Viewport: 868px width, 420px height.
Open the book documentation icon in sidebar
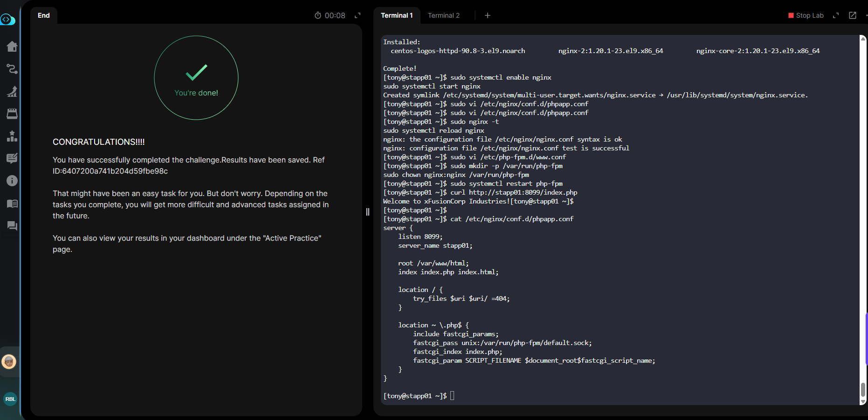pyautogui.click(x=12, y=203)
